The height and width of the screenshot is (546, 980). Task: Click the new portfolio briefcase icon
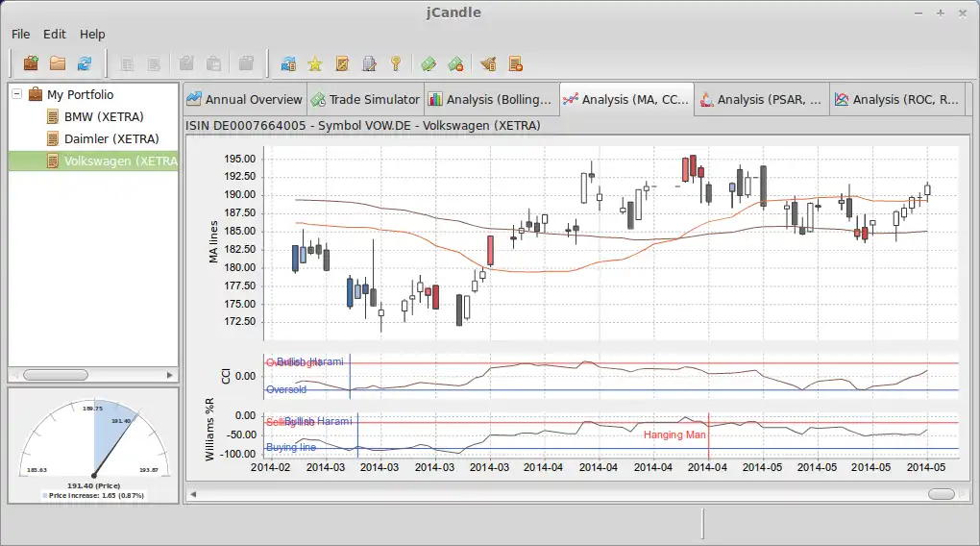click(31, 63)
